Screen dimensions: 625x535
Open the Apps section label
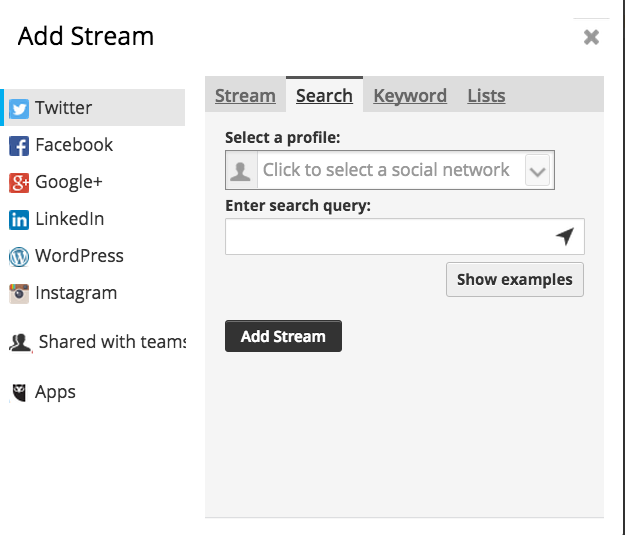pyautogui.click(x=55, y=392)
